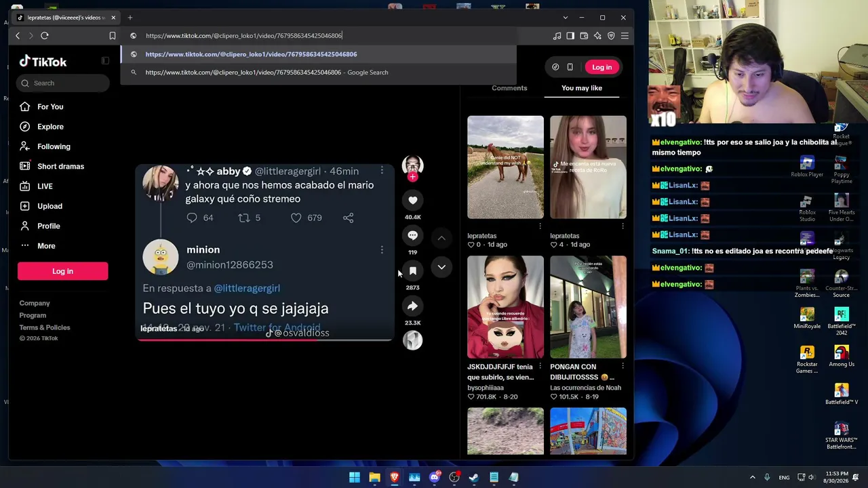
Task: Open the browser playlist music note icon
Action: pyautogui.click(x=557, y=35)
